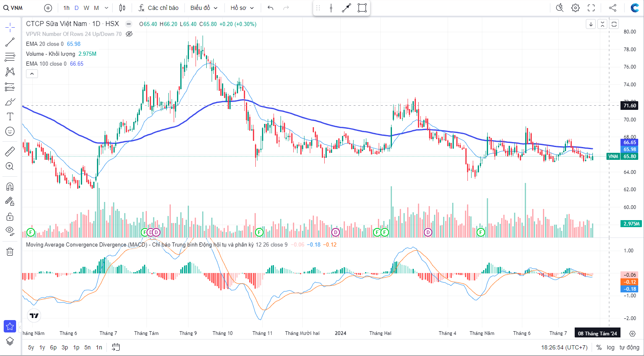This screenshot has width=644, height=356.
Task: Open the emoji icons tool
Action: click(10, 131)
